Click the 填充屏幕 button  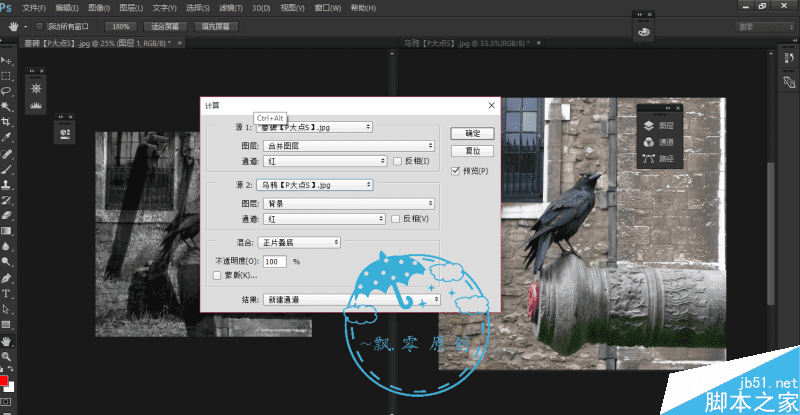216,27
